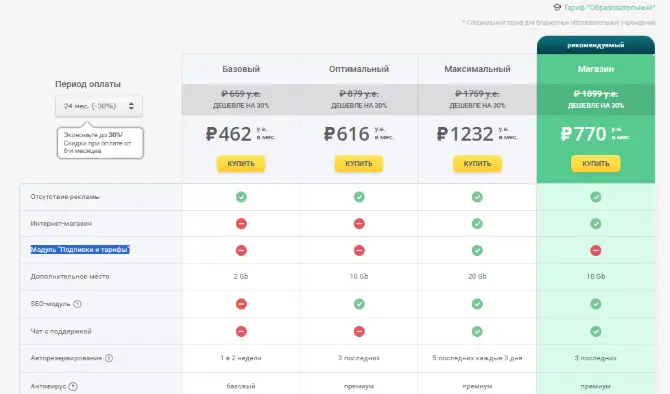Click the "20 Gb" cell in Максимальный
The image size is (670, 394).
coord(477,276)
